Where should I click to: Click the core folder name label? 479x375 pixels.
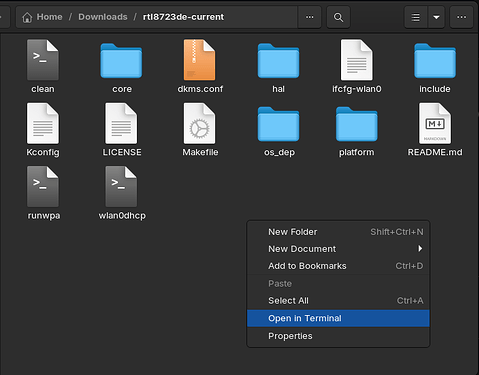click(122, 89)
